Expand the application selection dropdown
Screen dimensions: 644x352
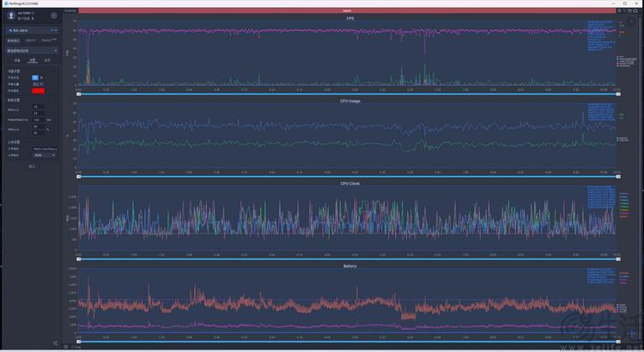(x=32, y=51)
